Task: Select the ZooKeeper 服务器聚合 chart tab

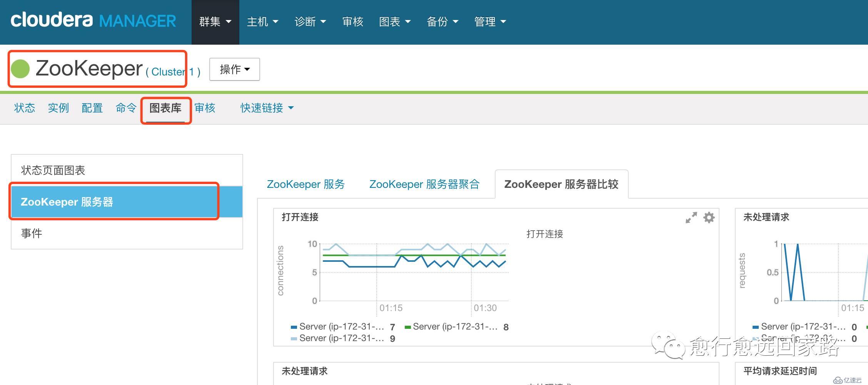Action: click(424, 184)
